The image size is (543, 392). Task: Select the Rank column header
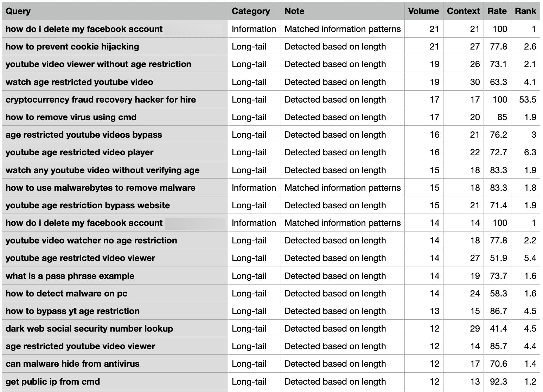point(525,11)
